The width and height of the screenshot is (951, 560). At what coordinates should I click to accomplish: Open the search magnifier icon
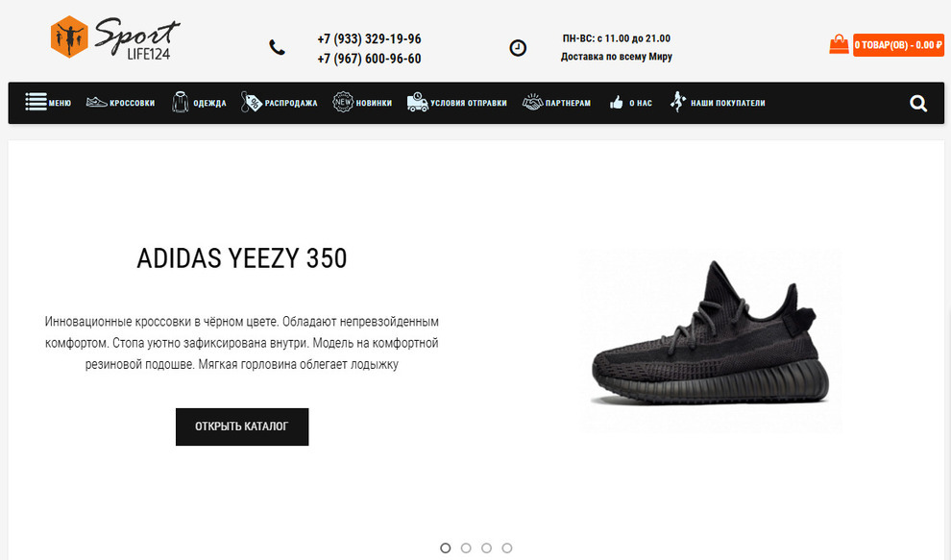(918, 104)
